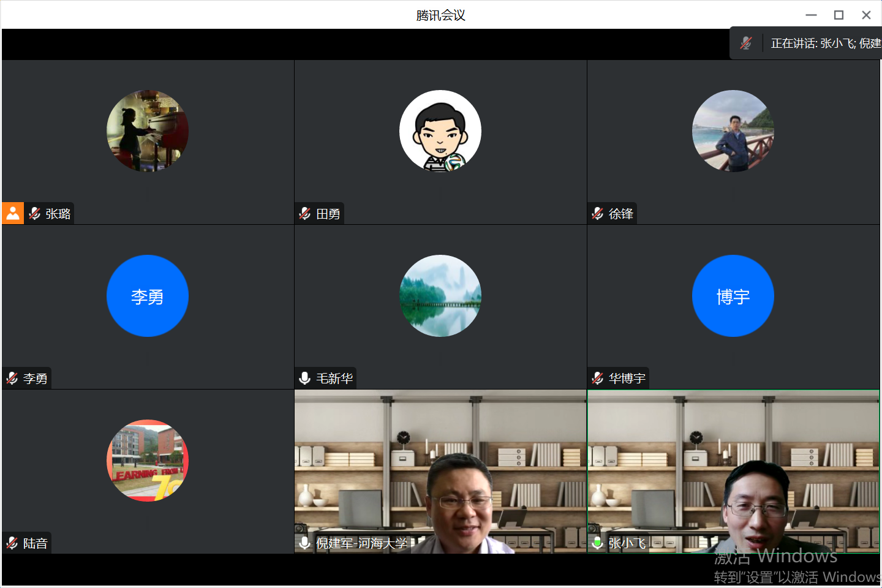Click the blue 博宇 avatar circle
This screenshot has height=588, width=882.
733,296
